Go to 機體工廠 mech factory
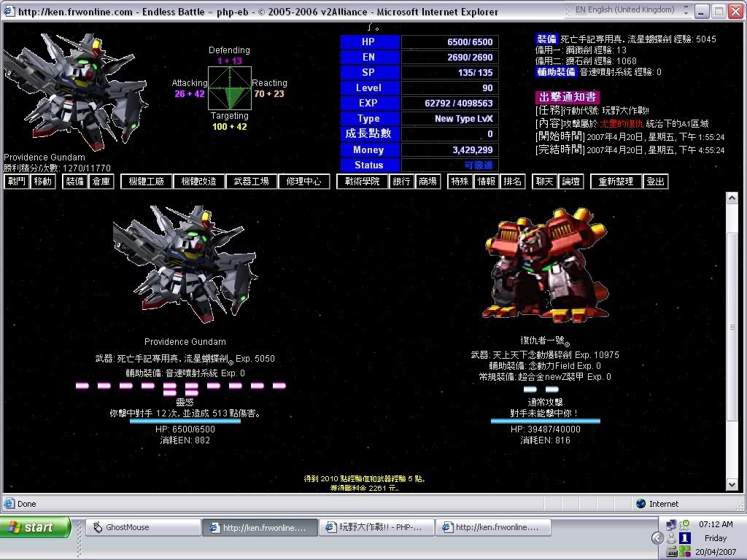The height and width of the screenshot is (560, 747). click(x=147, y=182)
